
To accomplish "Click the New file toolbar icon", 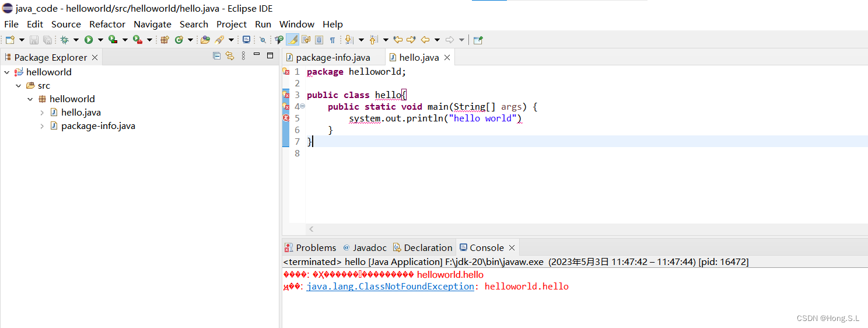I will pos(10,40).
